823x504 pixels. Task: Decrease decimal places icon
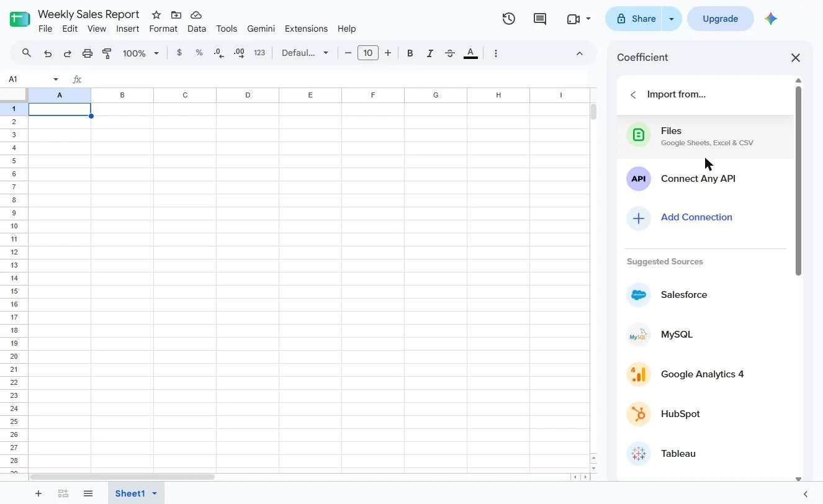tap(219, 53)
